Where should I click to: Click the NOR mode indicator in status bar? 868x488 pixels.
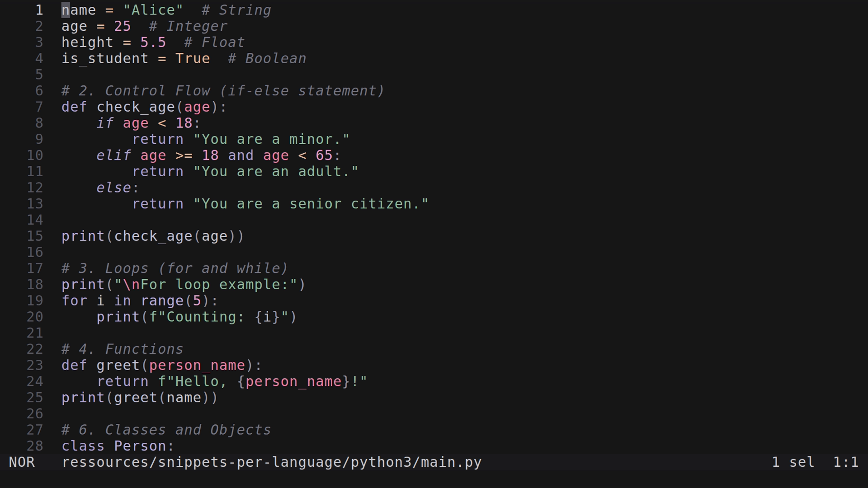[x=21, y=462]
